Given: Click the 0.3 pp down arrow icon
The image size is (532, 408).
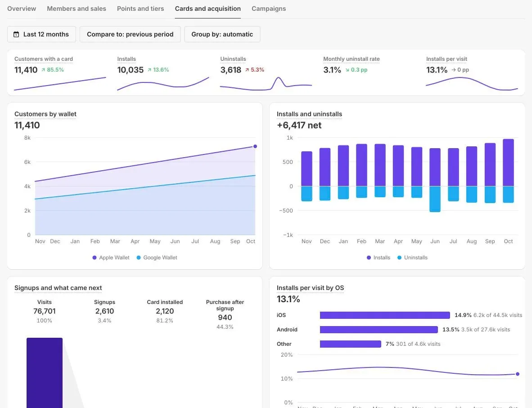Looking at the screenshot, I should click(347, 70).
